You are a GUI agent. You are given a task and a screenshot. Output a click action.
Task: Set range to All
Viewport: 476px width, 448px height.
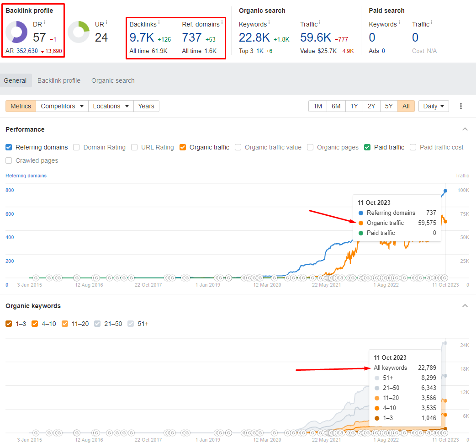coord(406,106)
